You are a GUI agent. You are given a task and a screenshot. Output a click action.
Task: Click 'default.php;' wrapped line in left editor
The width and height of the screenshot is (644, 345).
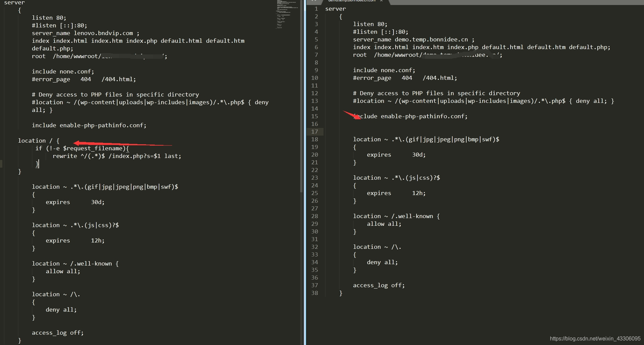coord(53,48)
